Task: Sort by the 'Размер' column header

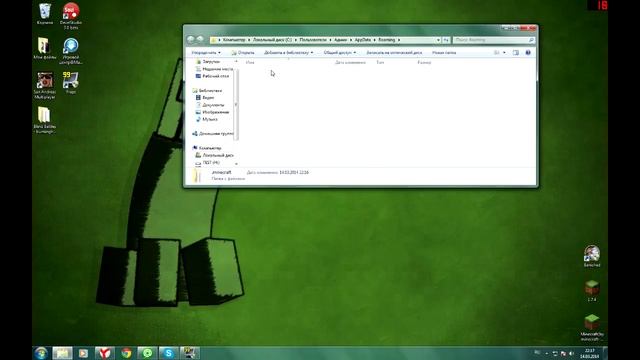Action: point(424,62)
